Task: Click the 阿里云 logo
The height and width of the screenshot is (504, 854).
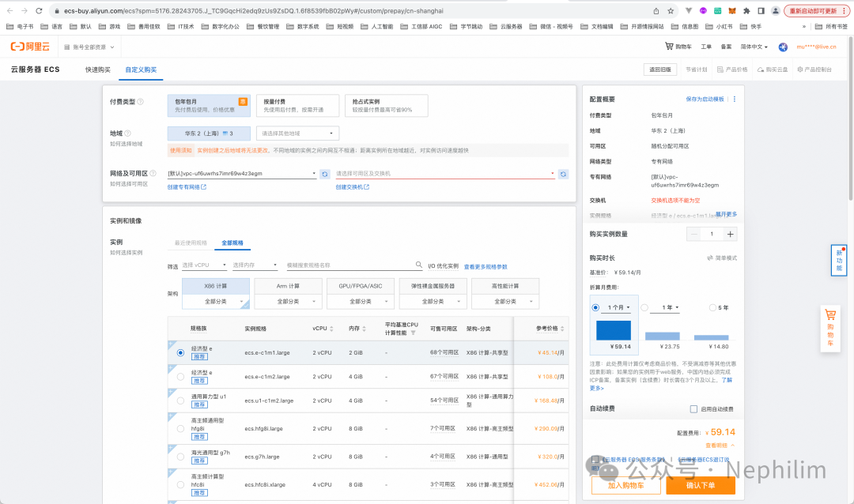Action: 30,47
